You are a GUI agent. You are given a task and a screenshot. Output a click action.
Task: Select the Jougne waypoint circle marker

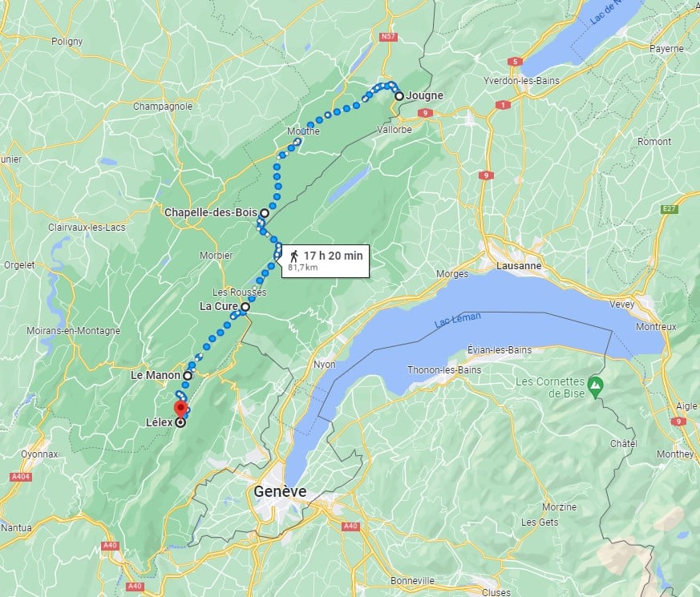point(399,96)
